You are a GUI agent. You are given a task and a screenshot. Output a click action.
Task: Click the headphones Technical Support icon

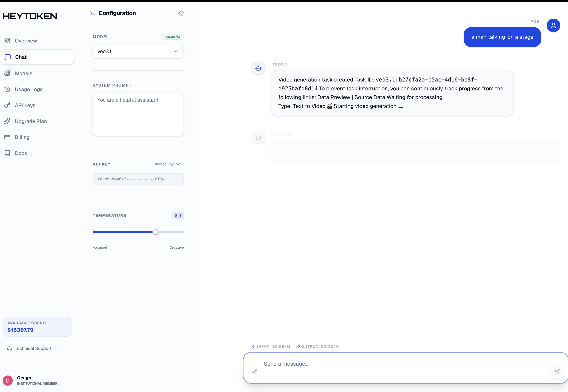9,348
